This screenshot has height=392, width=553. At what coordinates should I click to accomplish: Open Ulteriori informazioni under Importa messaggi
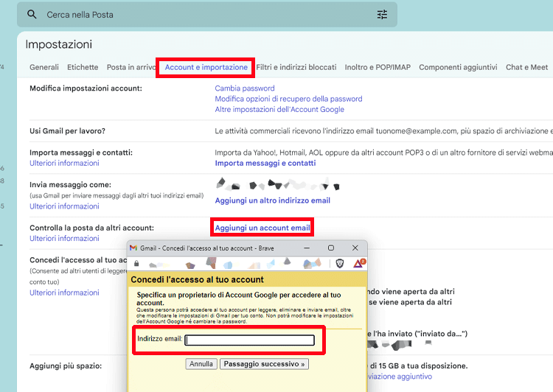(64, 163)
